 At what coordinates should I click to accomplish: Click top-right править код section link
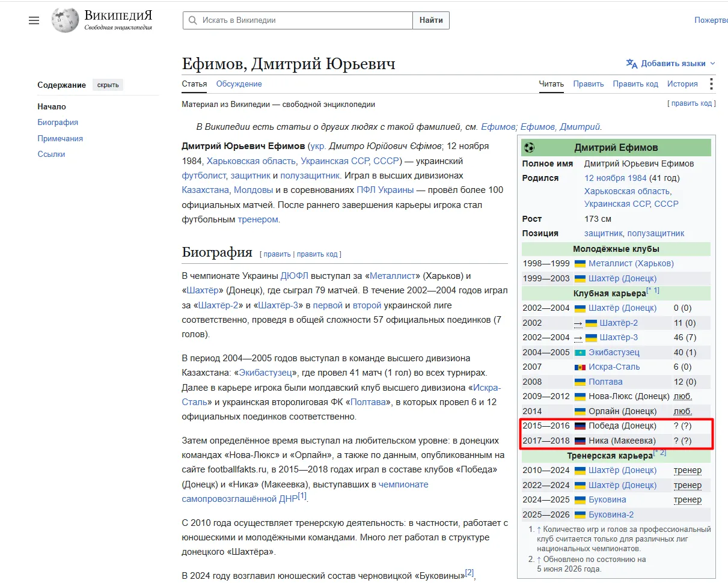691,103
